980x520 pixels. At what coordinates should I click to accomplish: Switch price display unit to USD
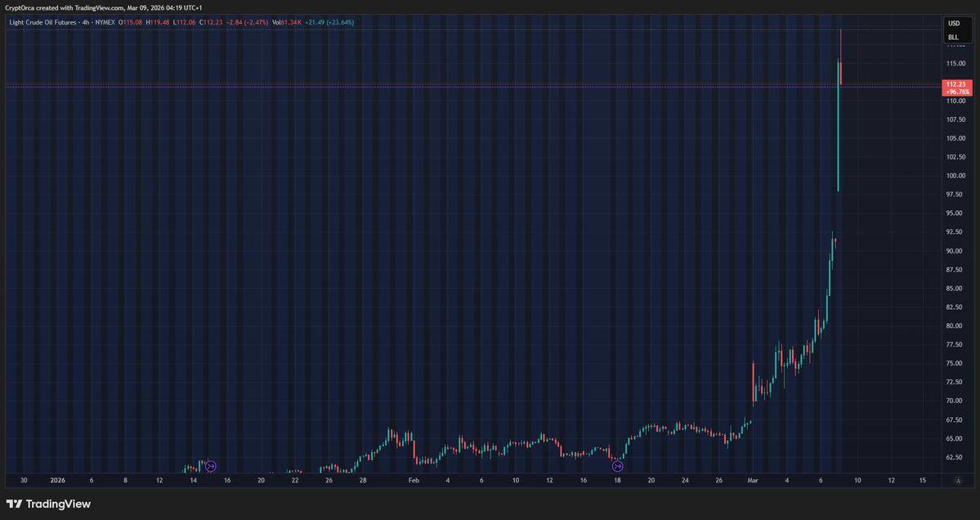pyautogui.click(x=953, y=24)
